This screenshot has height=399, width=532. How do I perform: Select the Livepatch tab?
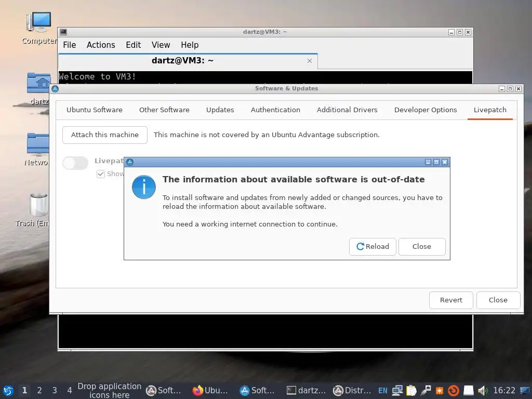tap(490, 110)
